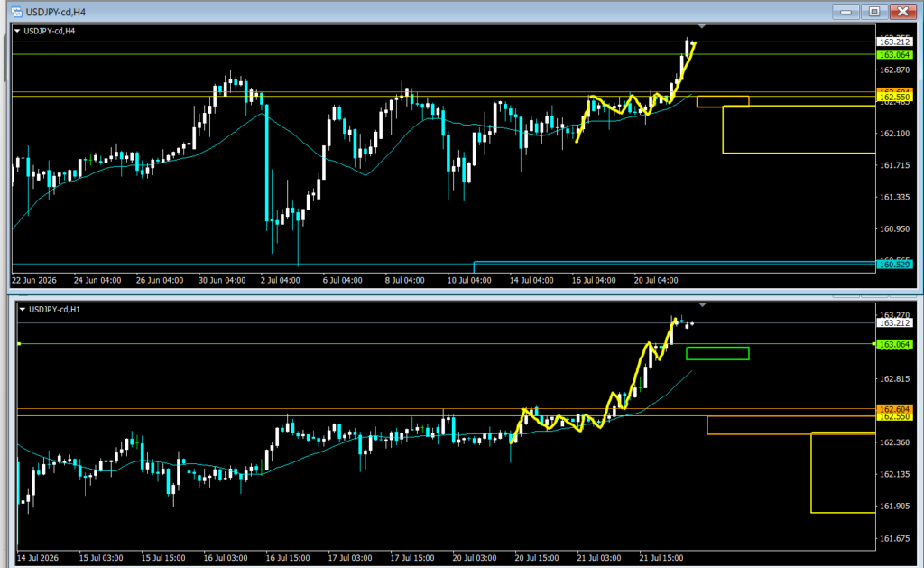Screen dimensions: 924x568
Task: Click the 2 Jul 04:00 time label
Action: pyautogui.click(x=281, y=280)
